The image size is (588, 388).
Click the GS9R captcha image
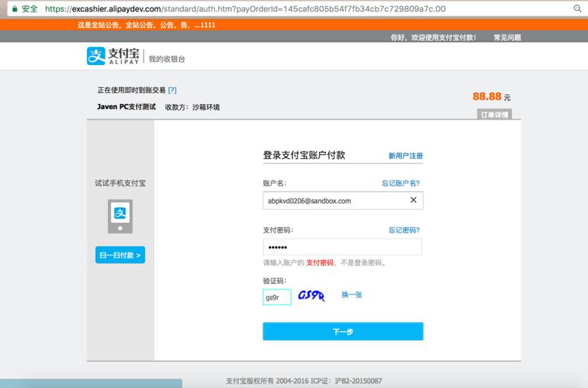click(x=311, y=296)
